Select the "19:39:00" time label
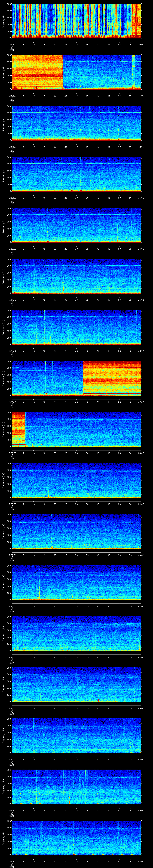153x868 pixels. click(x=12, y=555)
